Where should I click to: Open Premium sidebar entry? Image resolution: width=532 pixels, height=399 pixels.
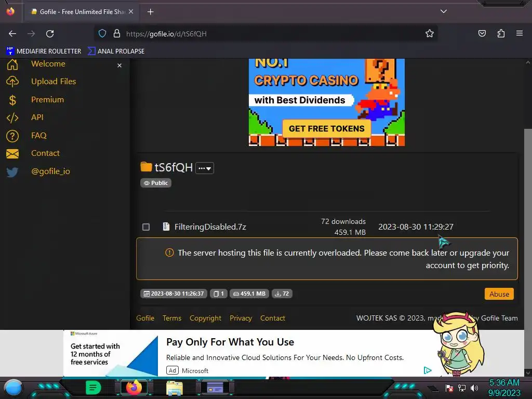47,99
